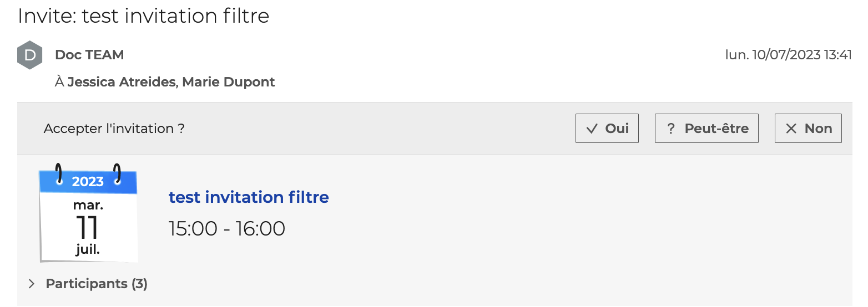This screenshot has width=868, height=307.
Task: Click the large 11 day number
Action: (88, 227)
